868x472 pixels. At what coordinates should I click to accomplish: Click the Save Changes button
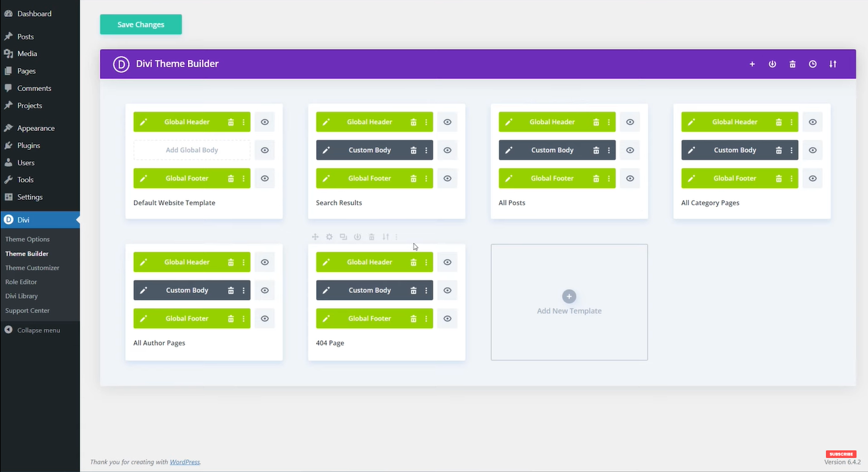[141, 24]
